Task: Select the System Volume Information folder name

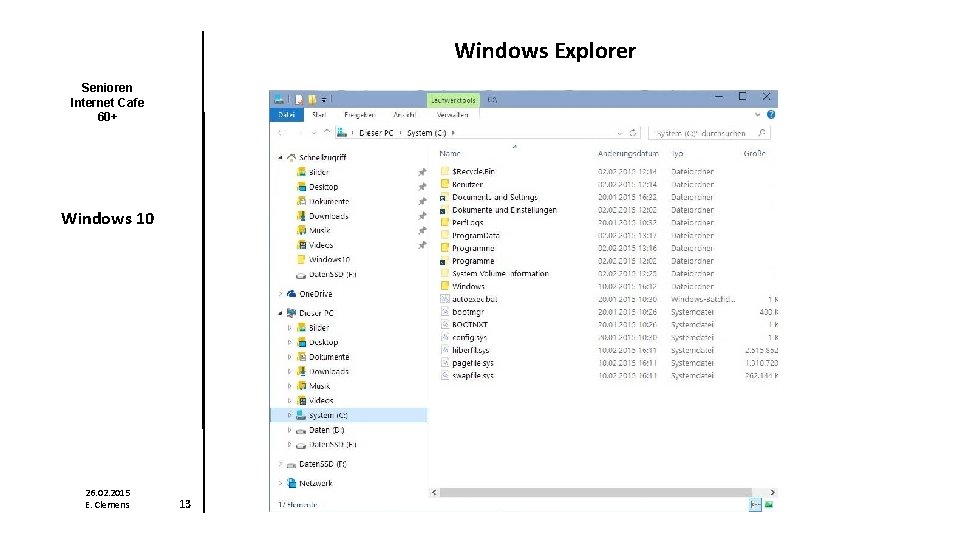Action: 500,273
